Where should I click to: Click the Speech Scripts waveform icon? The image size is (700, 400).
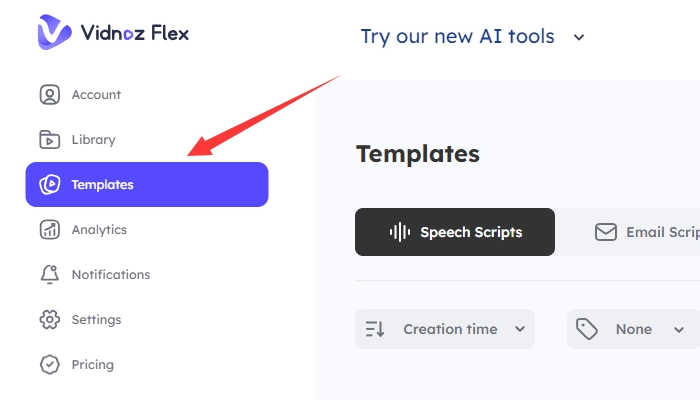pos(399,232)
